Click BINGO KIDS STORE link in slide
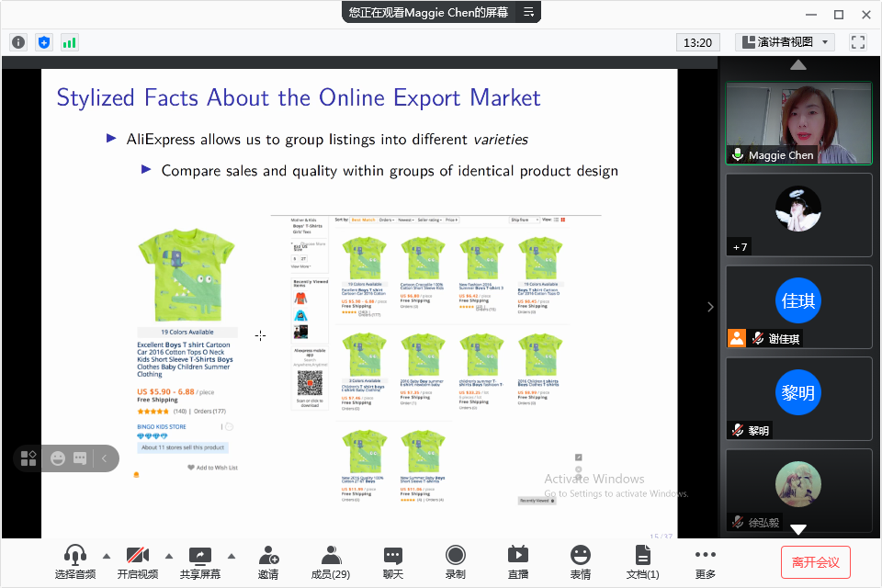This screenshot has width=882, height=588. tap(162, 426)
